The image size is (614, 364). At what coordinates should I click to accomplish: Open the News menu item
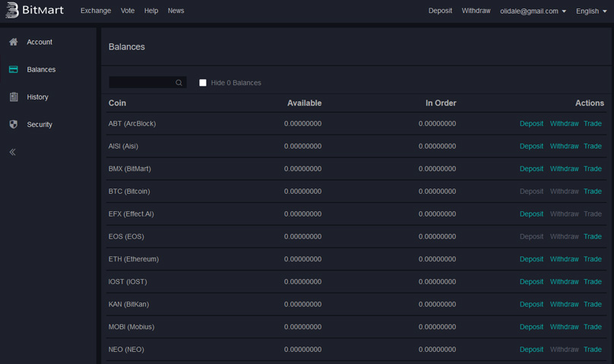pos(176,11)
